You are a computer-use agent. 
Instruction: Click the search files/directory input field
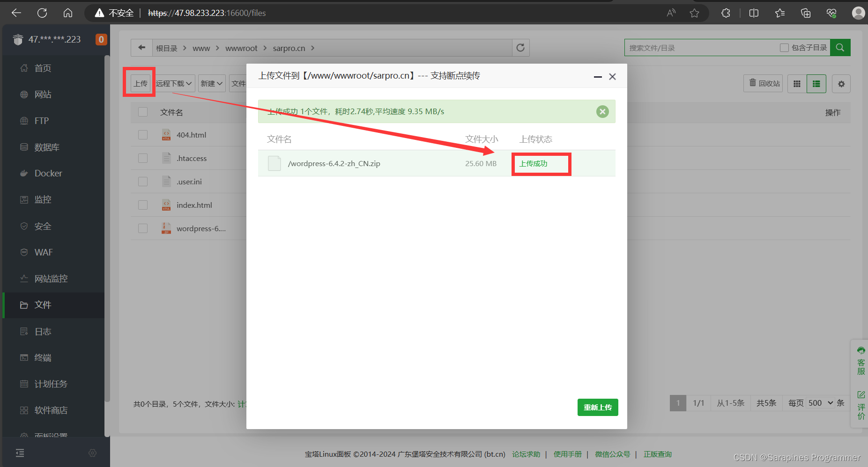[x=700, y=48]
